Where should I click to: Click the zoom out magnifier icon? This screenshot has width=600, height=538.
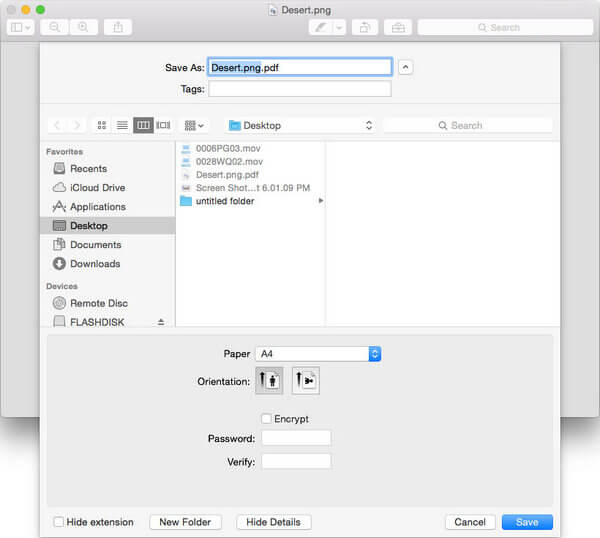[x=54, y=27]
